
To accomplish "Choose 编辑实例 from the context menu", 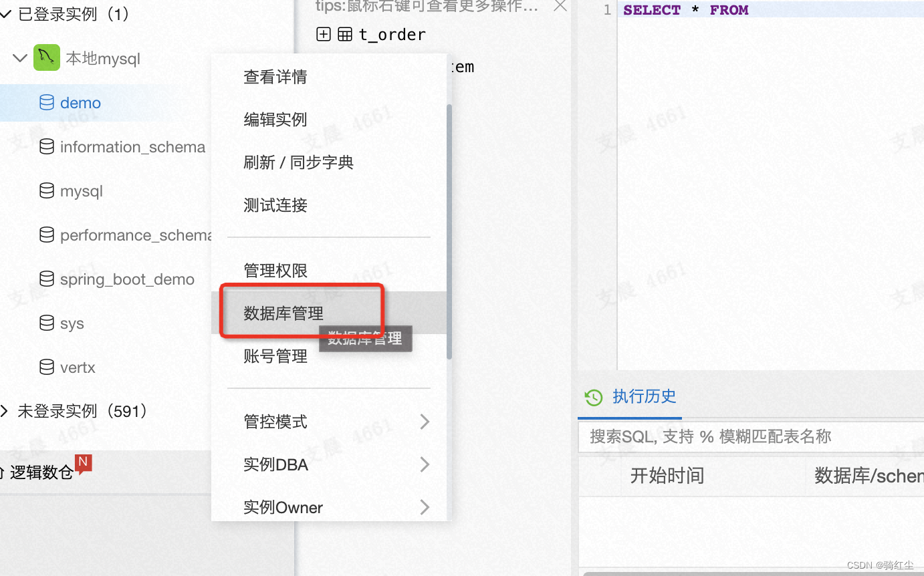I will 275,120.
